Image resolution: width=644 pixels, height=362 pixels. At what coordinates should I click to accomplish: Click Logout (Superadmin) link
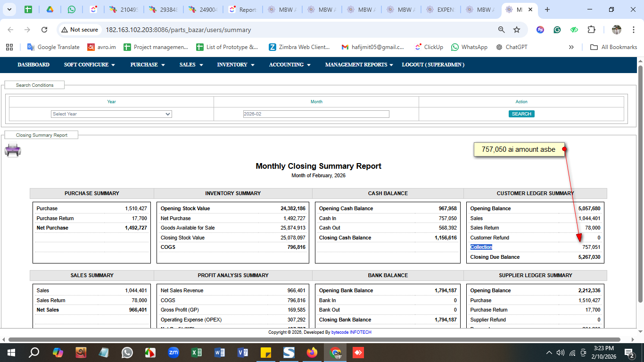pos(433,65)
